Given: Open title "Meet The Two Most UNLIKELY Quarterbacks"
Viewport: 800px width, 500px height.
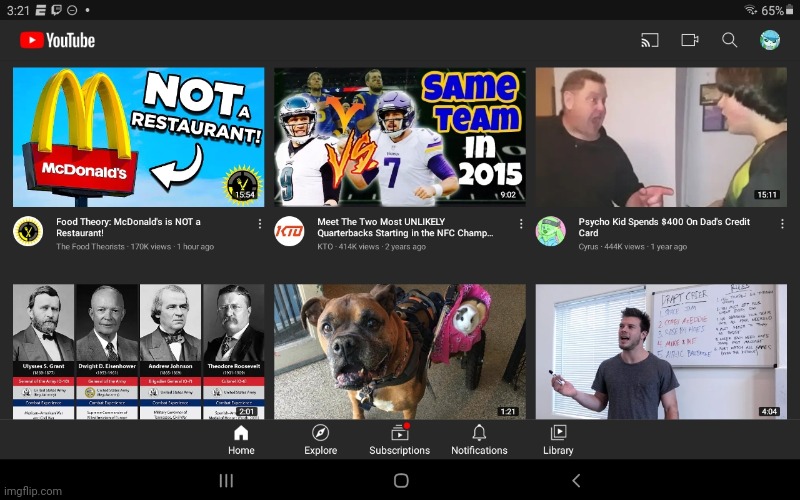Looking at the screenshot, I should pos(405,227).
